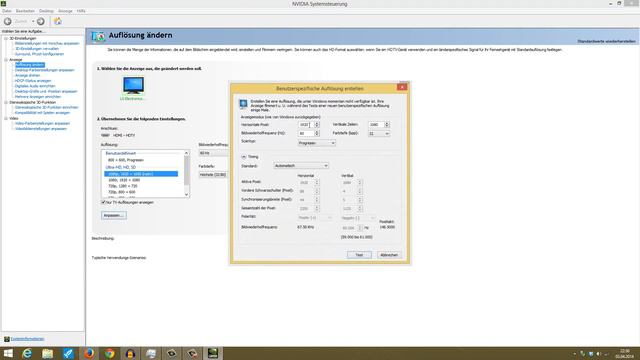Viewport: 640px width, 360px height.
Task: Open Mehrere Anzeigen einrichten in the tree
Action: (x=38, y=97)
